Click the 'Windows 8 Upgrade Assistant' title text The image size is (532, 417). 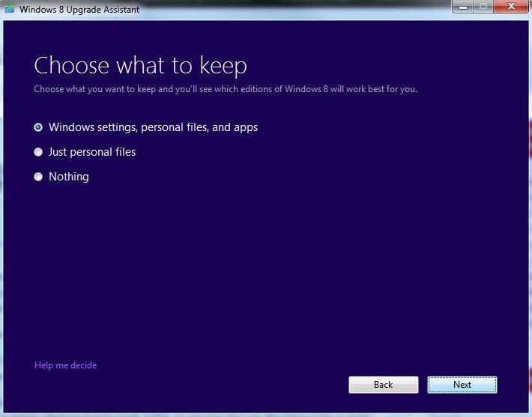coord(79,10)
